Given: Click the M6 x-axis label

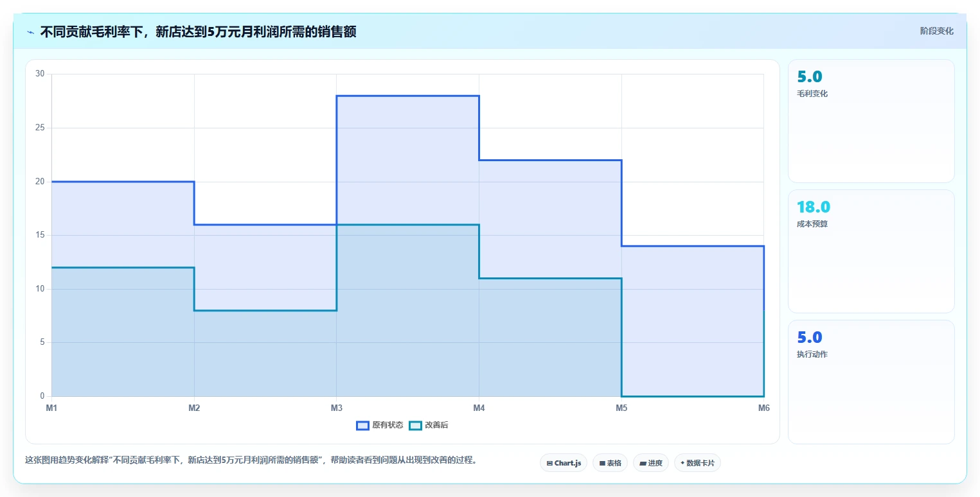Looking at the screenshot, I should [763, 408].
